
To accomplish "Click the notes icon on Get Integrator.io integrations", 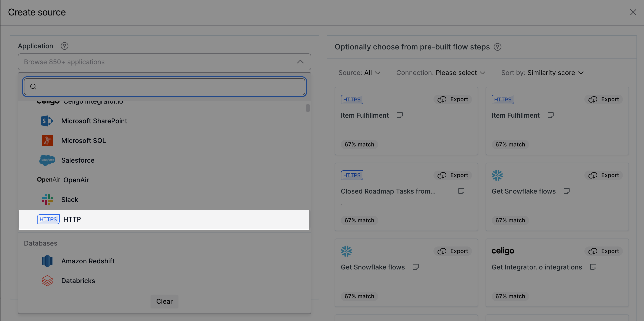I will [x=594, y=267].
